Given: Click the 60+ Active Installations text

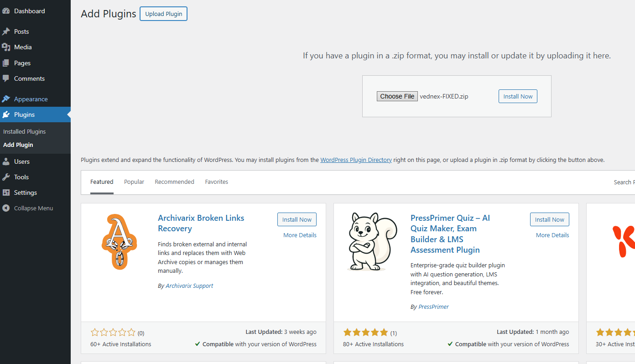Looking at the screenshot, I should pos(121,344).
